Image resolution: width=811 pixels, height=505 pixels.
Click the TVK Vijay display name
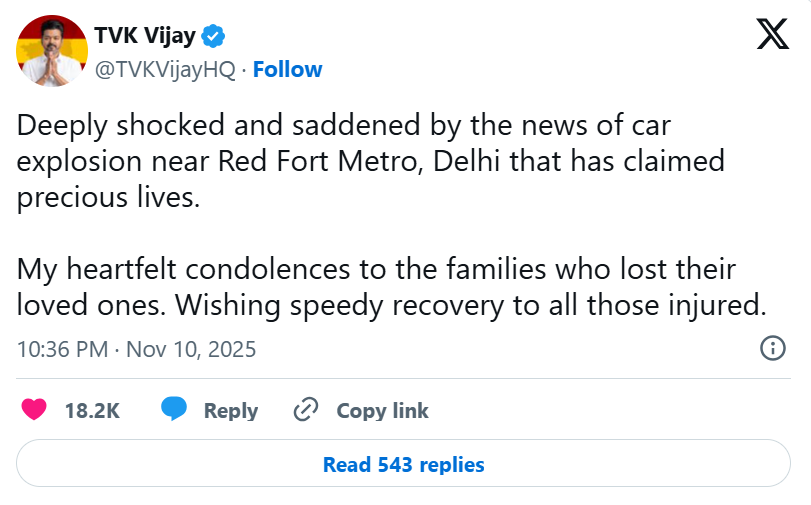[146, 37]
